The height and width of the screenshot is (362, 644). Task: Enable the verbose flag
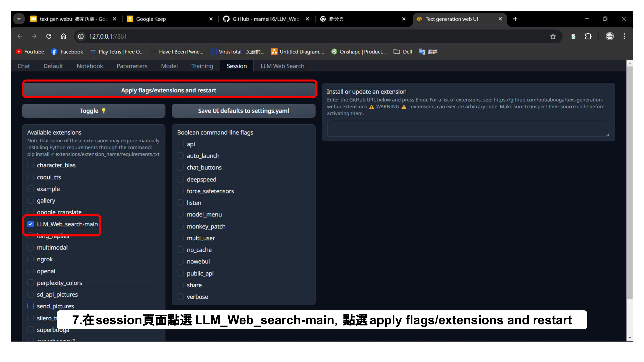coord(180,297)
